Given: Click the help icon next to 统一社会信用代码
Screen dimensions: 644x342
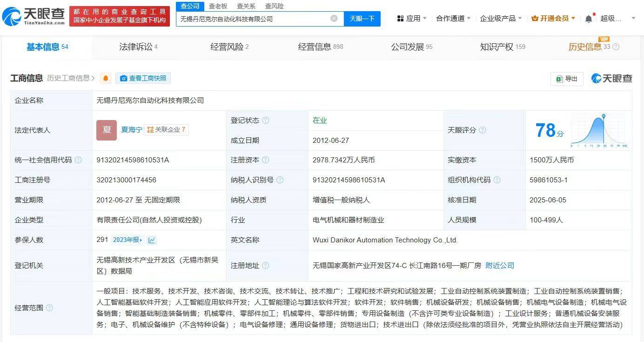Looking at the screenshot, I should coord(78,160).
